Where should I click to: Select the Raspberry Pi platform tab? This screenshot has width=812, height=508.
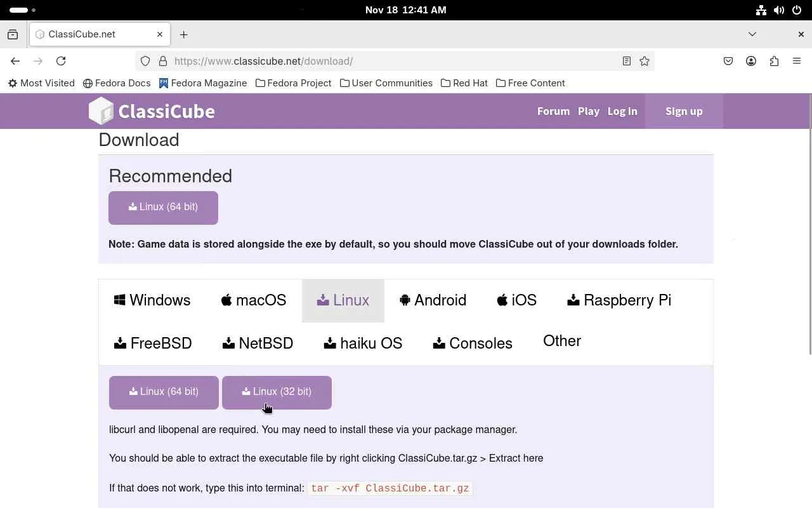coord(619,300)
